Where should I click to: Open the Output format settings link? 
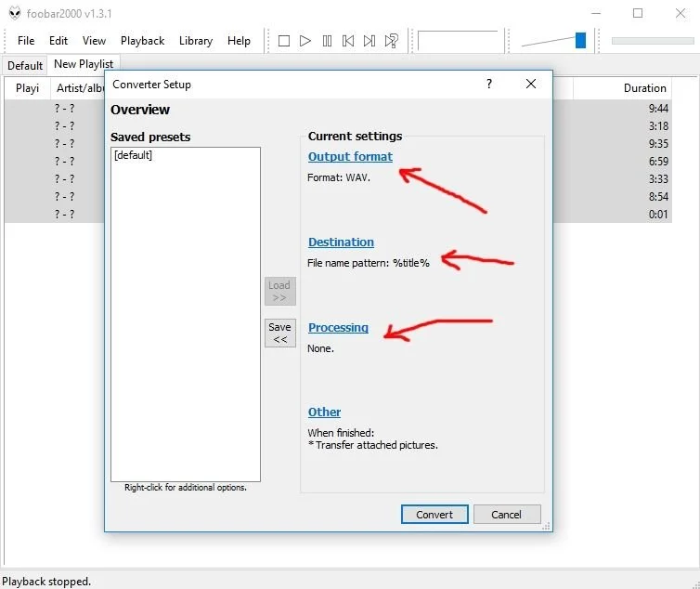pyautogui.click(x=350, y=157)
